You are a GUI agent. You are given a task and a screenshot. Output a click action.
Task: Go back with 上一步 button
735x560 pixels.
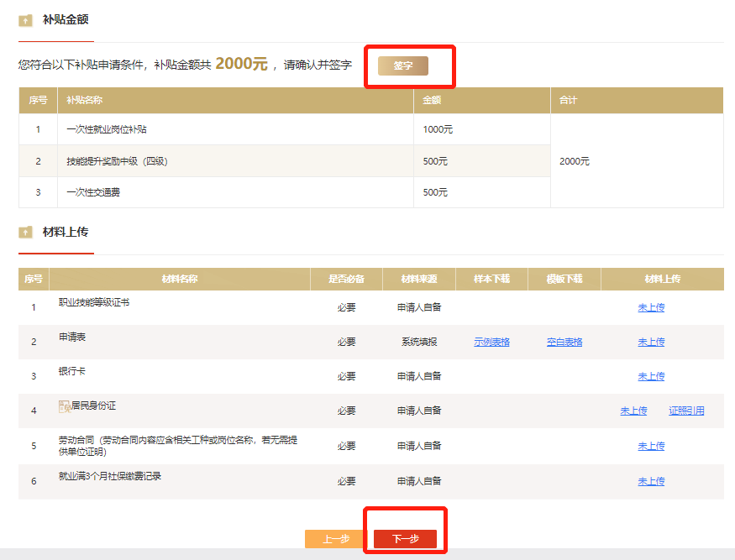pyautogui.click(x=336, y=539)
